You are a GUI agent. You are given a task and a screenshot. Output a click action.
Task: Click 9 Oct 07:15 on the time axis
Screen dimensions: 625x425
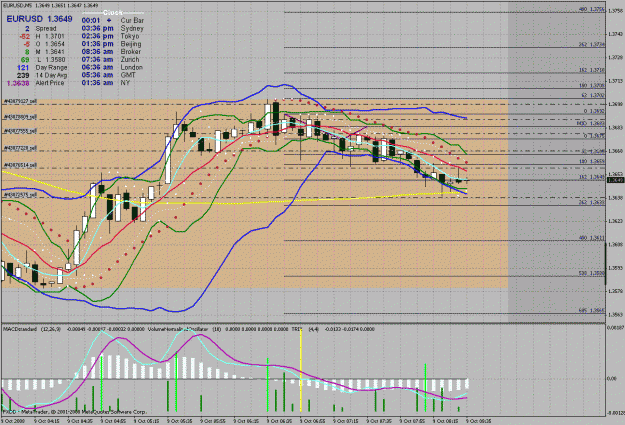tap(346, 421)
